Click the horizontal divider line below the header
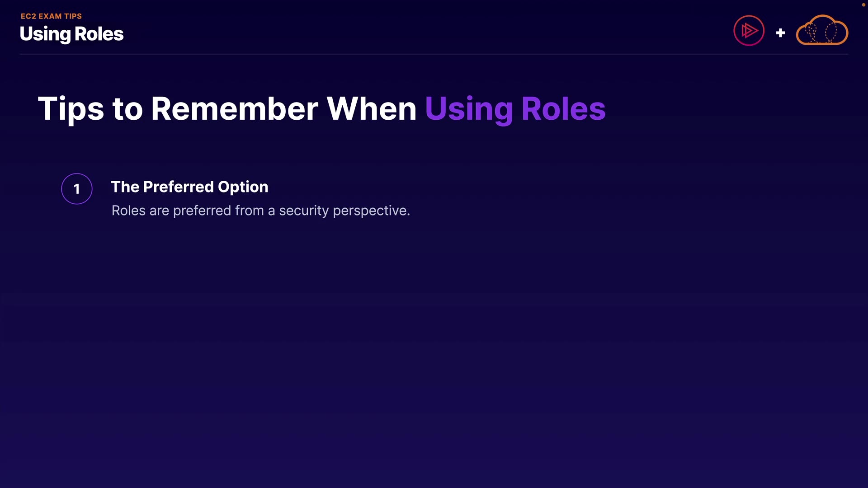The width and height of the screenshot is (868, 488). pyautogui.click(x=434, y=54)
